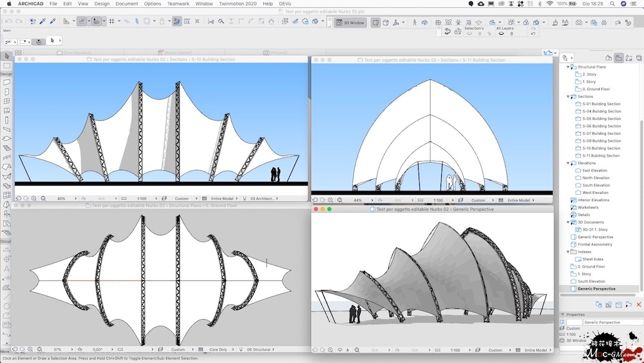
Task: Click the Undo arrow in the toolbar
Action: click(8, 22)
